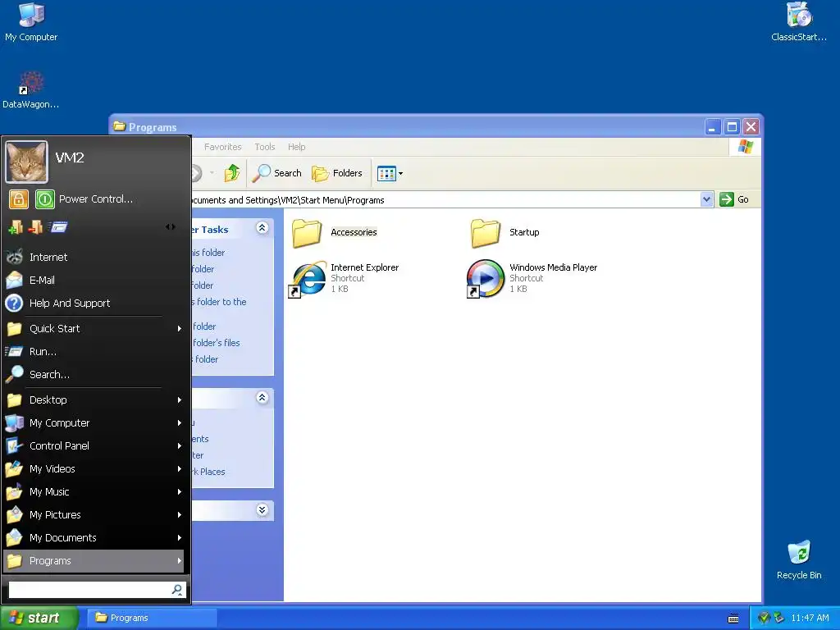Choose Run... in start menu
840x630 pixels.
click(x=94, y=351)
